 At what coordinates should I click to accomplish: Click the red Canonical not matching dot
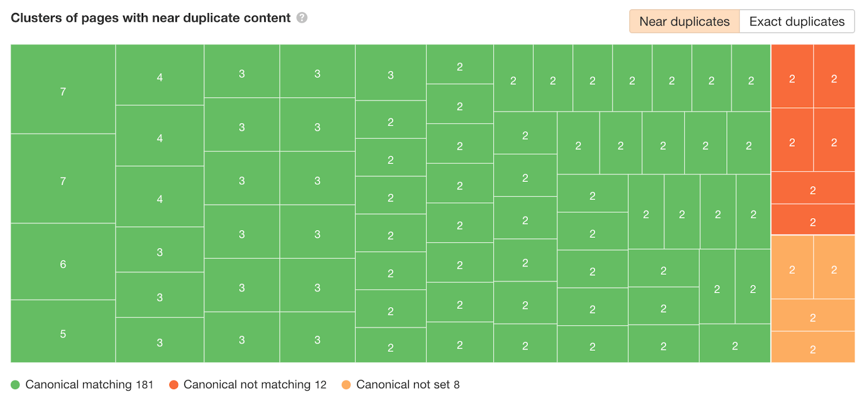pos(174,385)
